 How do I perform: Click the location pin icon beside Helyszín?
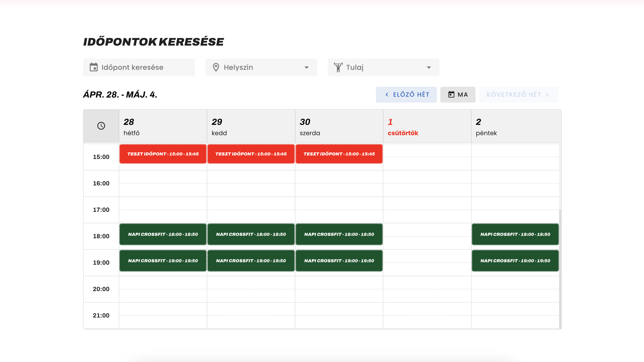pos(216,67)
